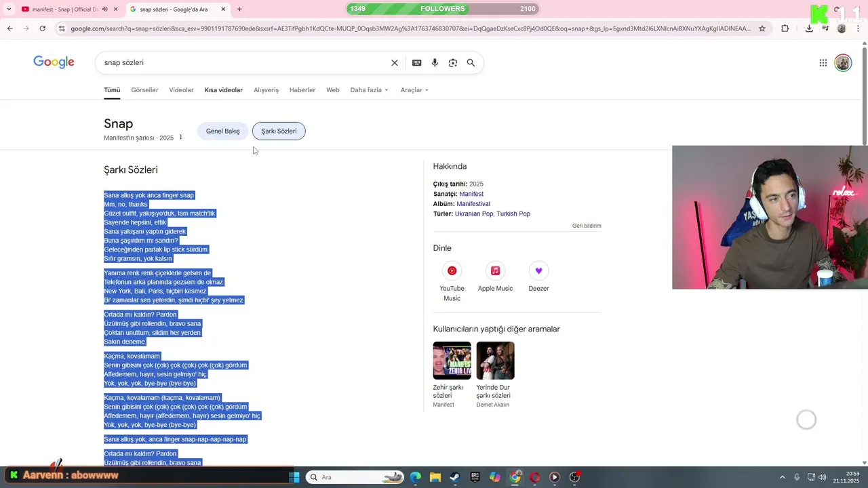868x488 pixels.
Task: Listen on Apple Music
Action: click(x=495, y=278)
